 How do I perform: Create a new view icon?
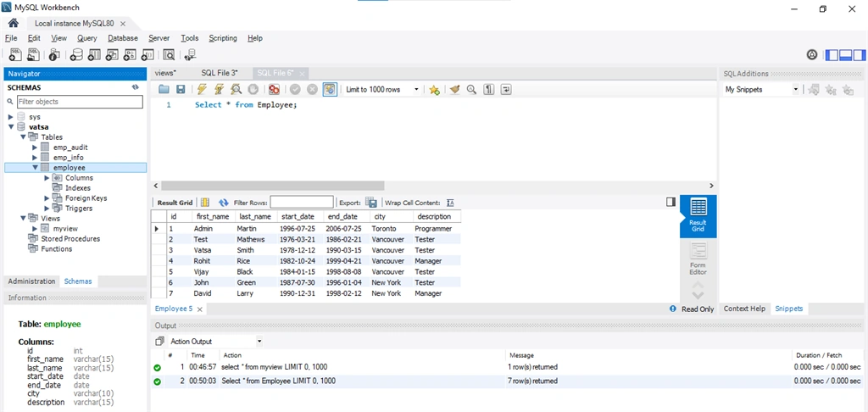[x=113, y=54]
